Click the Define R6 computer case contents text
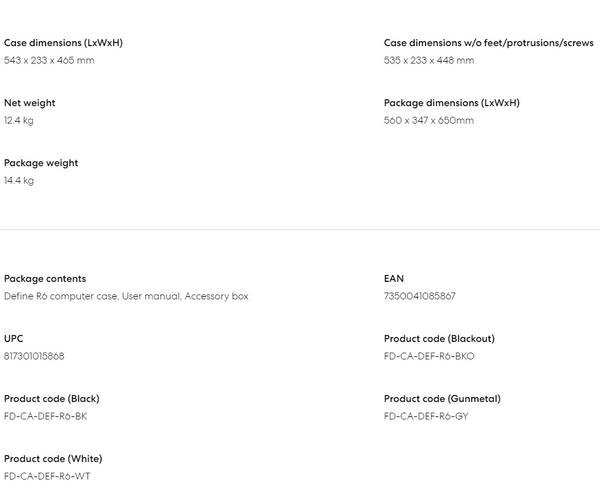This screenshot has height=501, width=600. 126,297
